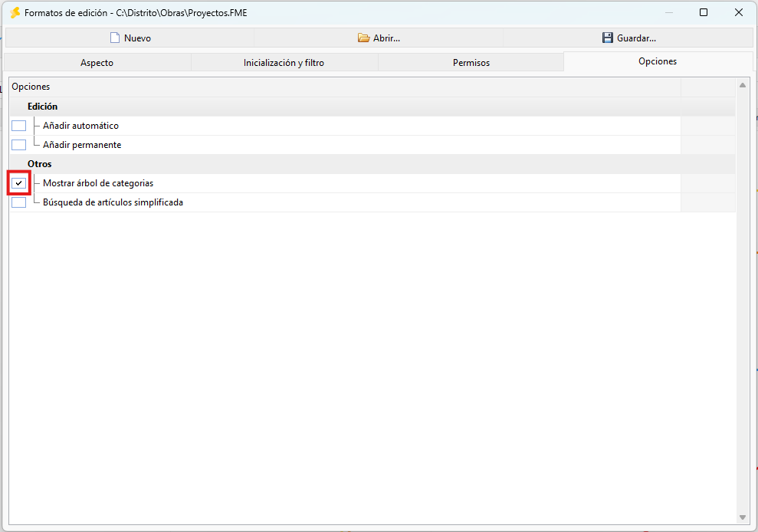The height and width of the screenshot is (532, 758).
Task: Click the Abrir open-folder icon
Action: [363, 38]
